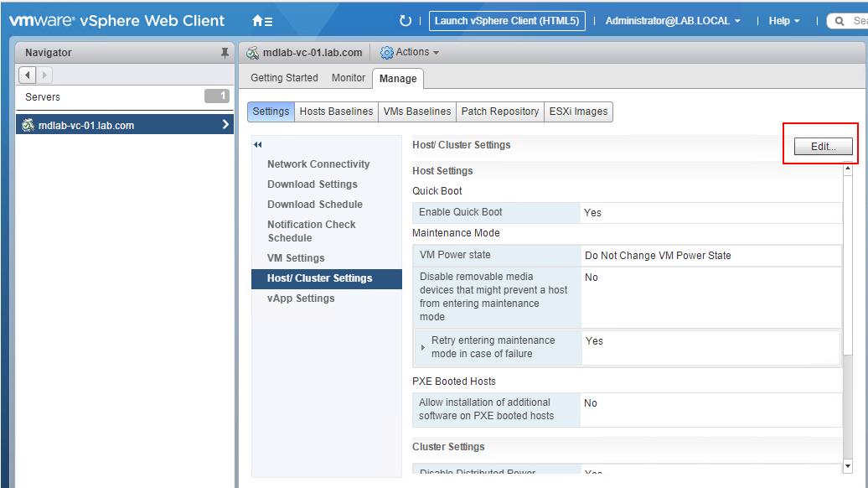Select Host/ Cluster Settings item
868x488 pixels.
click(327, 278)
